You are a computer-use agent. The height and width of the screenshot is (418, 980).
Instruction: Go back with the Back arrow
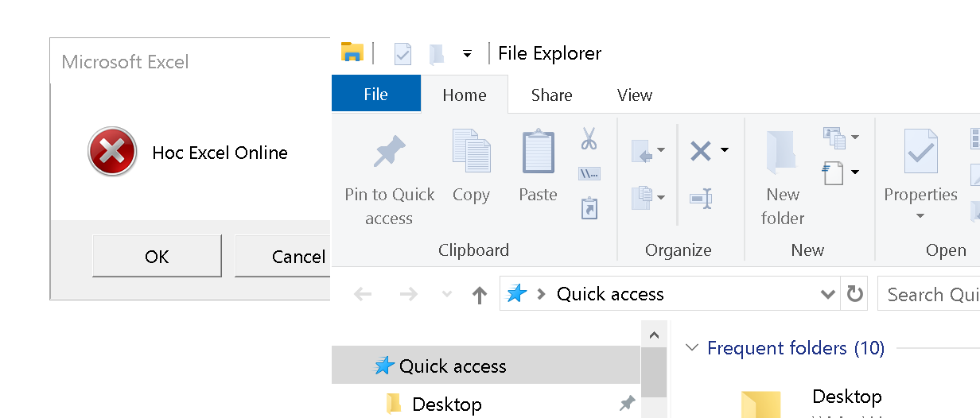click(363, 294)
